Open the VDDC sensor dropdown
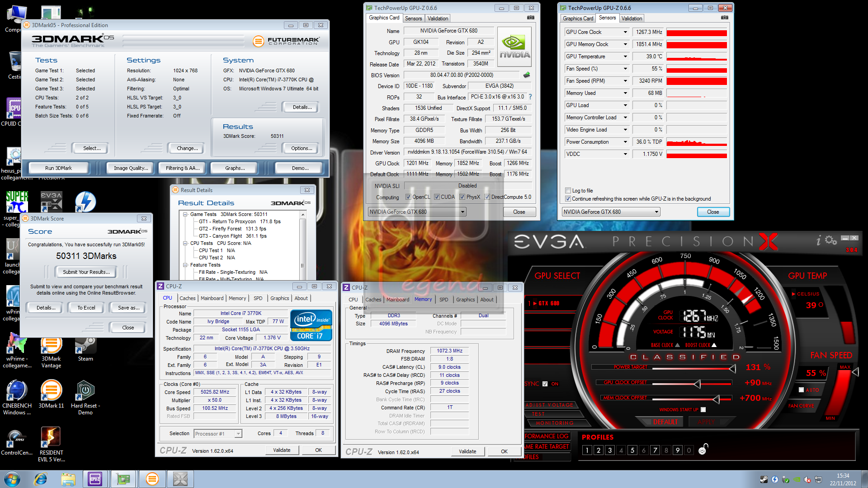 pos(625,154)
